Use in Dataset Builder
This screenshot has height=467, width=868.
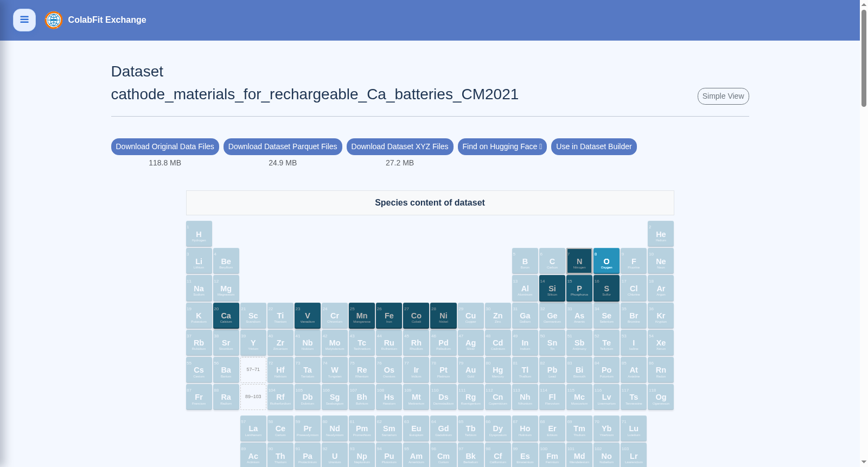[594, 146]
